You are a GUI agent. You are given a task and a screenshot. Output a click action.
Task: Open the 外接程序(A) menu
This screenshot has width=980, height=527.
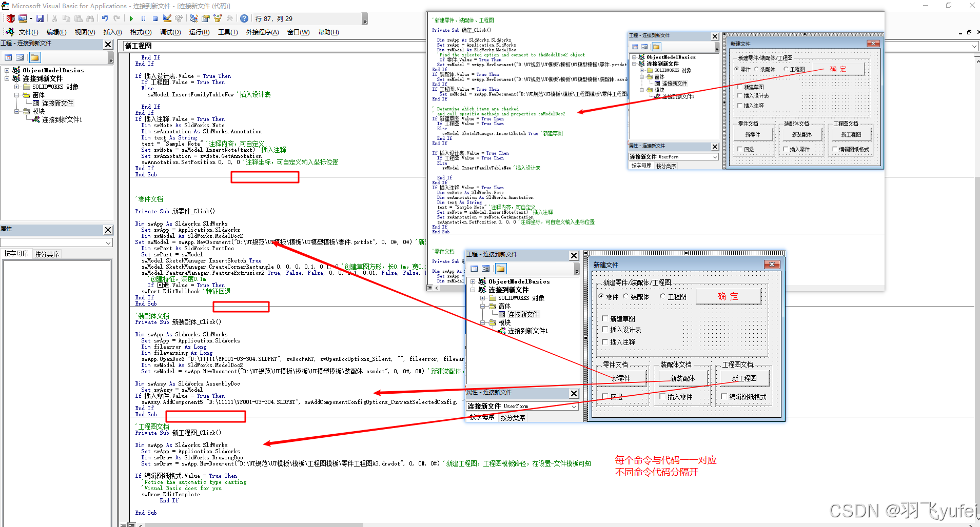tap(262, 32)
